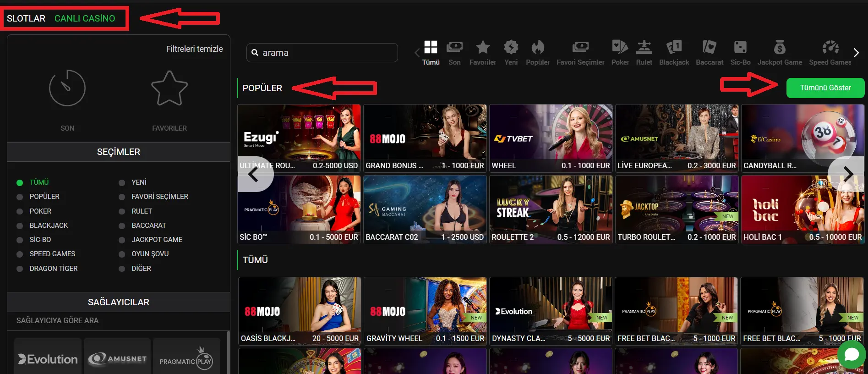Filter by Pragmatic Play provider logo
Screen dimensions: 868x374
click(x=186, y=359)
